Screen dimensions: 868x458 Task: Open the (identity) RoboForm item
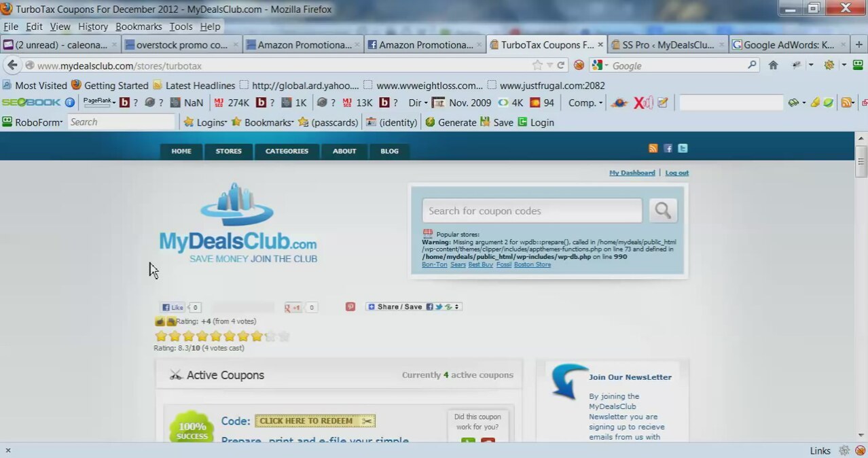point(391,122)
